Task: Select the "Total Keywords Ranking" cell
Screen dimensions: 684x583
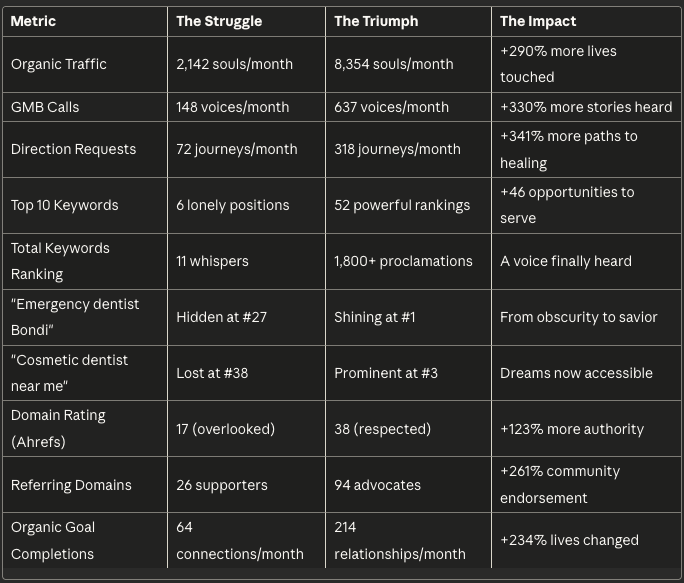Action: coord(60,261)
